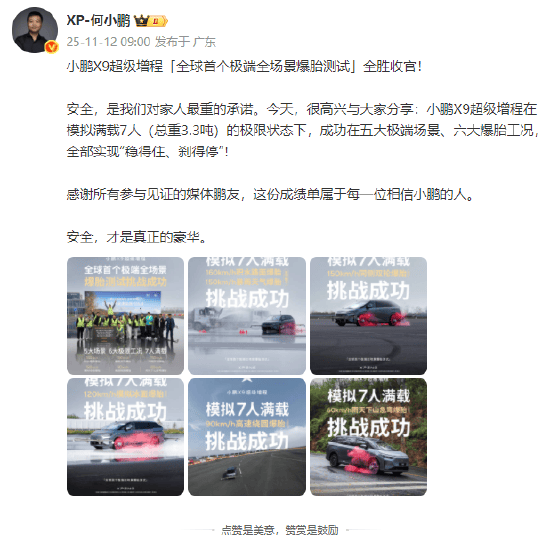Viewport: 550px width, 541px height.
Task: Open XP-何小鹏's profile avatar
Action: 35,30
